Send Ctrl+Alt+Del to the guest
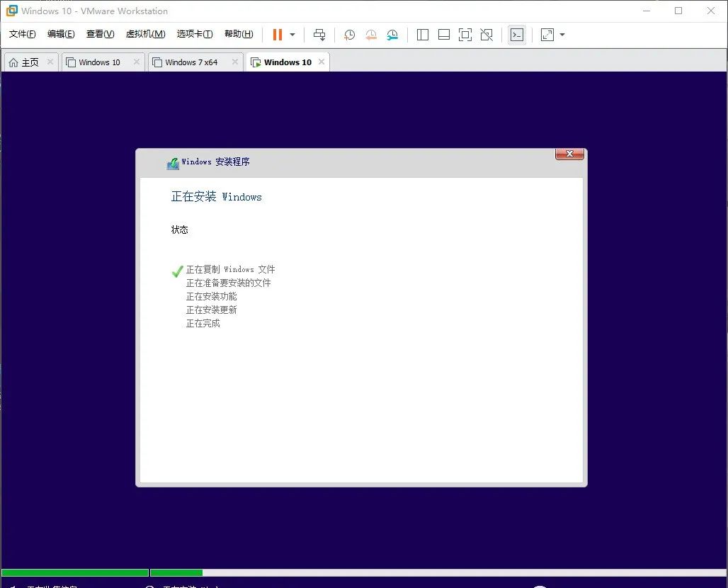 point(319,34)
